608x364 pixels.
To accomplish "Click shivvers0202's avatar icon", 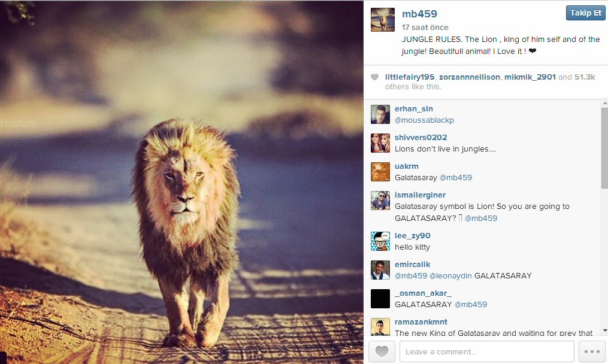I will (380, 143).
